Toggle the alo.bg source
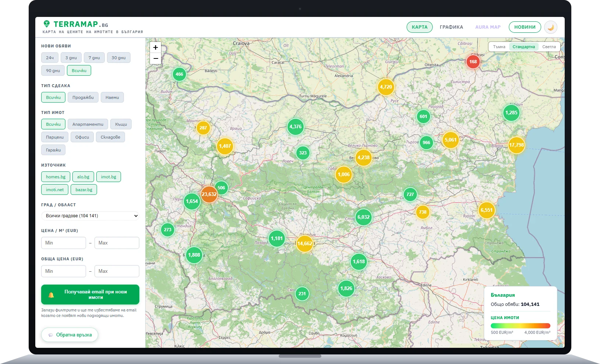The image size is (600, 364). click(x=83, y=177)
